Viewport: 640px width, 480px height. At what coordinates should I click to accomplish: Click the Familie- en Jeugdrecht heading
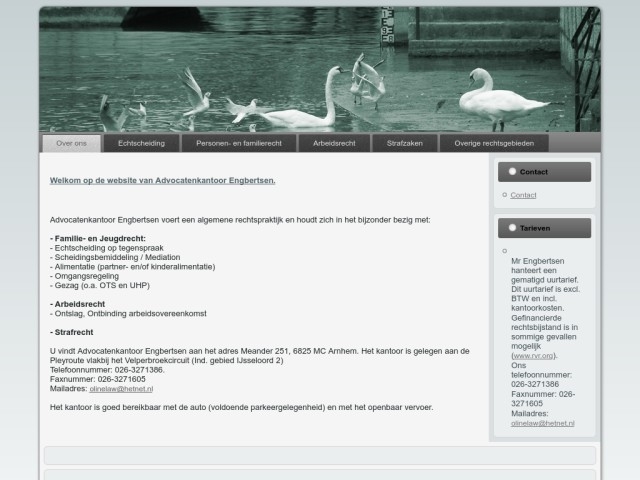click(98, 238)
